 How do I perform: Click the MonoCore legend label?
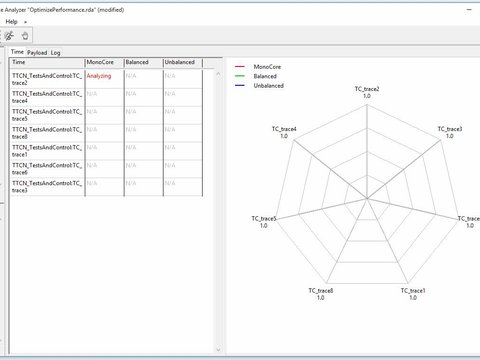[x=267, y=67]
